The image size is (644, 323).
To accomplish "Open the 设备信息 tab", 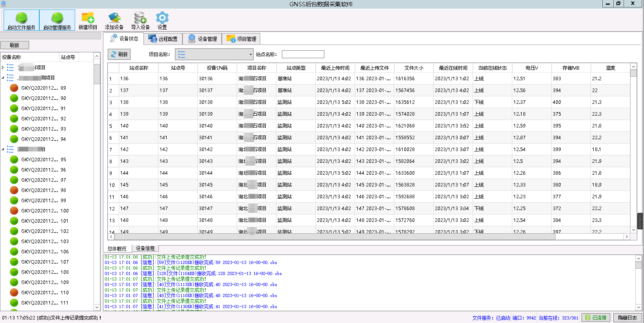I will [x=145, y=249].
